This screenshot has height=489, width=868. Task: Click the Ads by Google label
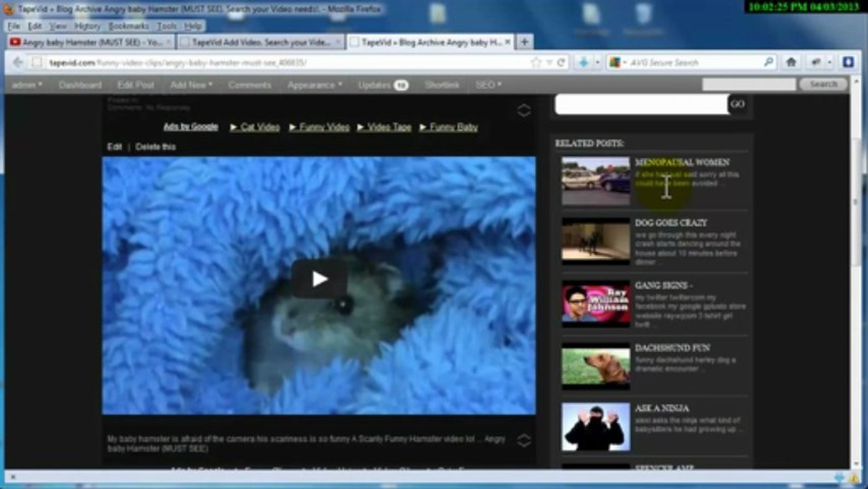tap(191, 126)
